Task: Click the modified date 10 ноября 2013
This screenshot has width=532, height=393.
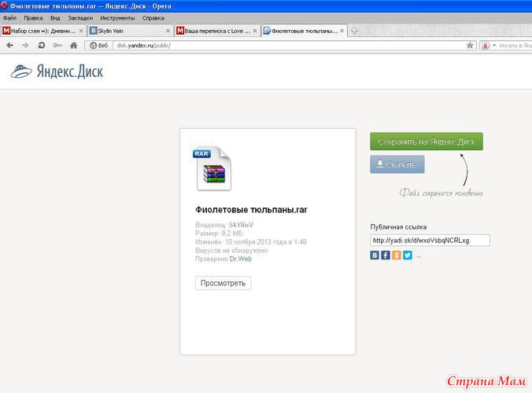Action: pyautogui.click(x=251, y=242)
